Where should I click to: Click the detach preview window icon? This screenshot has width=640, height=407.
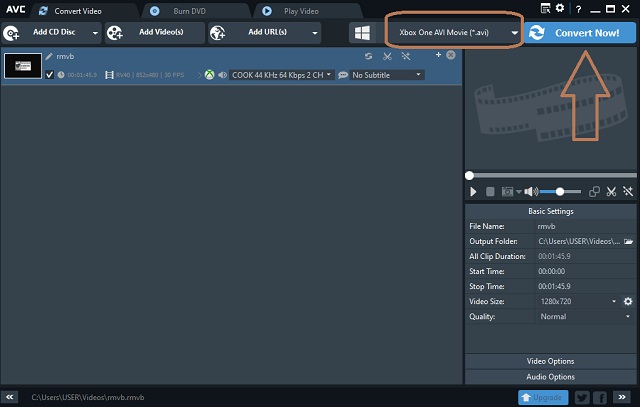pos(594,191)
